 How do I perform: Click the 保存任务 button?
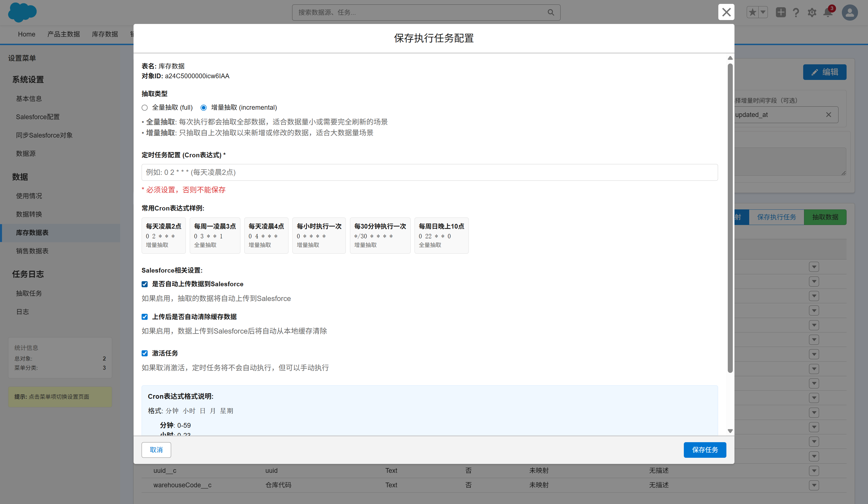coord(705,450)
